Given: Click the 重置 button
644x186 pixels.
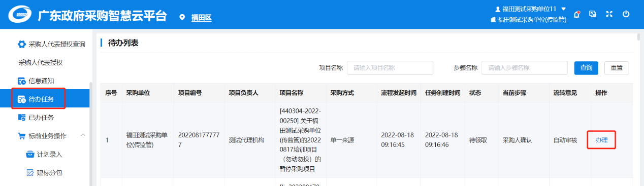Looking at the screenshot, I should click(x=617, y=67).
